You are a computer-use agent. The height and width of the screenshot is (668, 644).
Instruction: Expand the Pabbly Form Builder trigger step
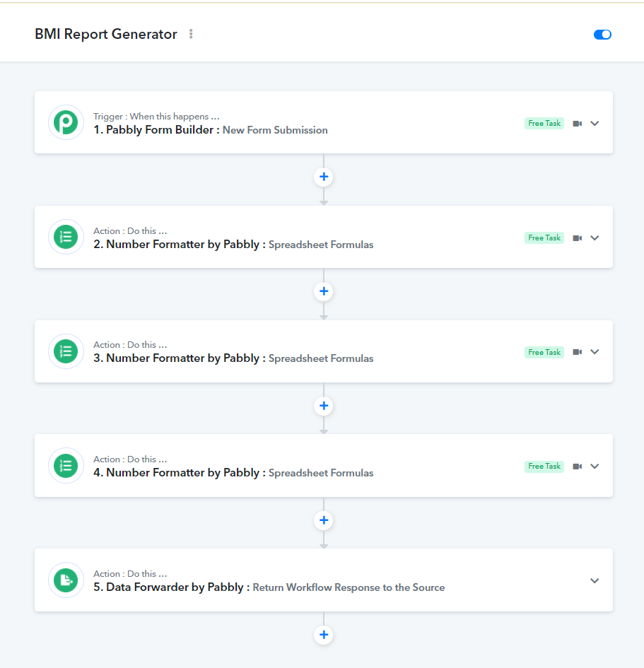(x=595, y=124)
